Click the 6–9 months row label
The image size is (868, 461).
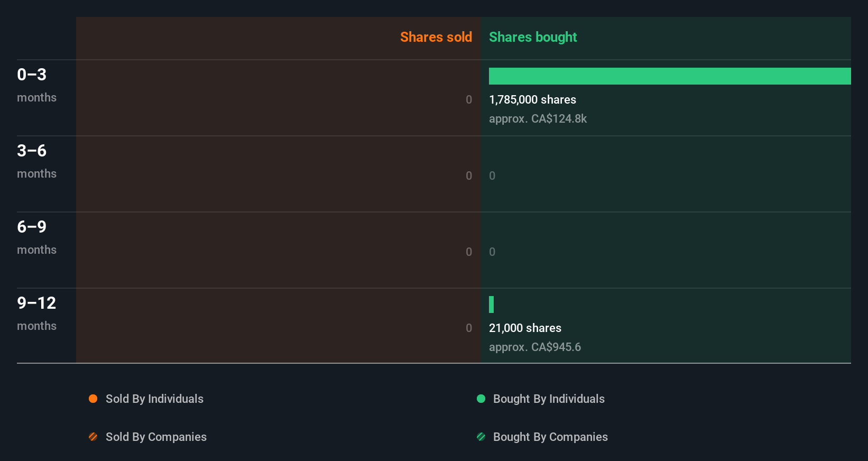(x=36, y=237)
